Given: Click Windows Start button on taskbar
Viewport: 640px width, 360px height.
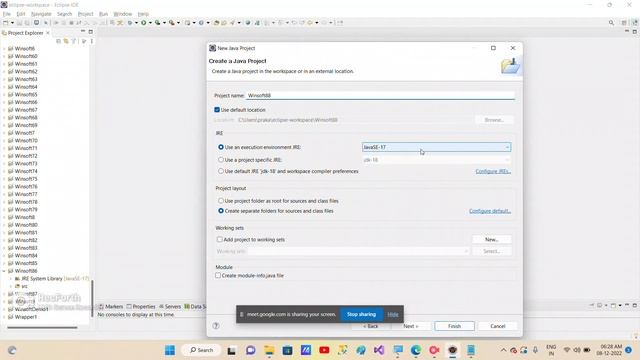Looking at the screenshot, I should pyautogui.click(x=170, y=350).
